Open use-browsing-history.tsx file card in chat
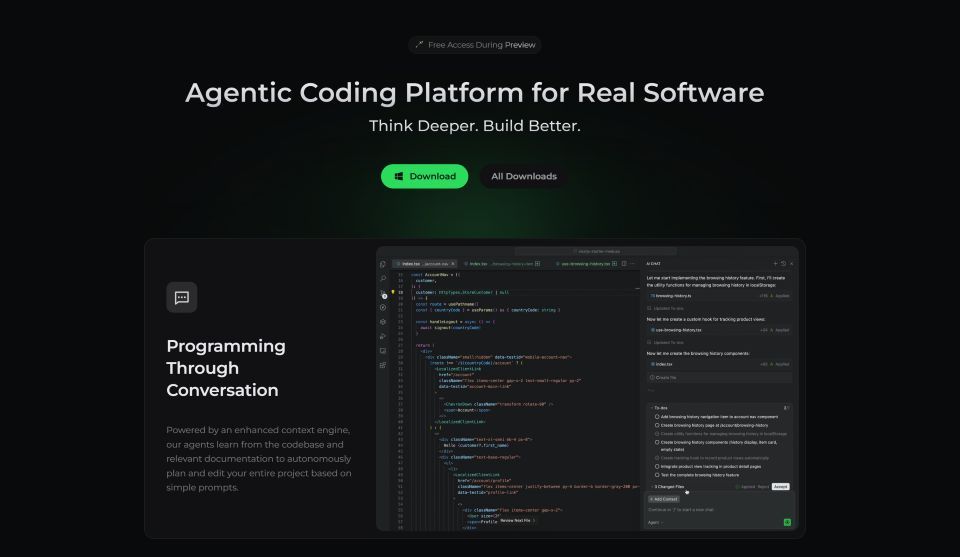Screen dimensions: 960x557 [719, 330]
